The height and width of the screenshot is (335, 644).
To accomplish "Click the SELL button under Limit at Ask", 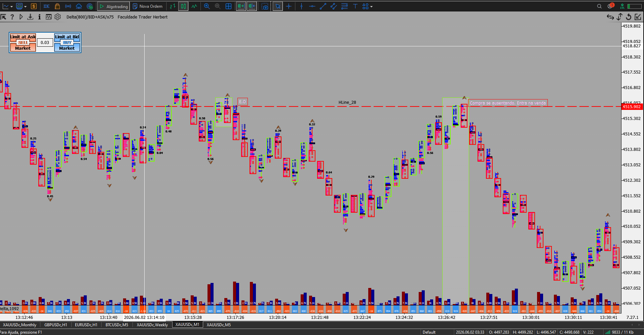I will click(23, 42).
